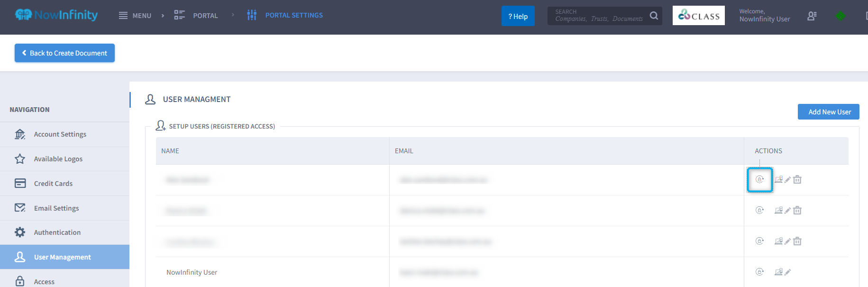868x287 pixels.
Task: Click the trash icon in the first user row
Action: click(x=797, y=179)
